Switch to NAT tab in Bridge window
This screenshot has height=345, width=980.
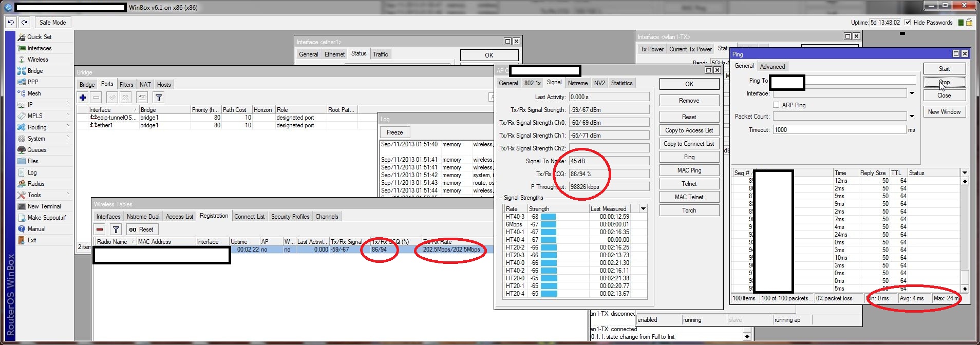[145, 85]
